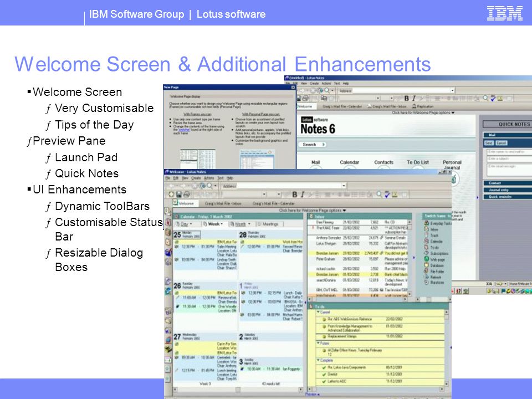Viewport: 532px width, 399px height.
Task: Collapse the Complete section in To do panel
Action: pyautogui.click(x=318, y=360)
